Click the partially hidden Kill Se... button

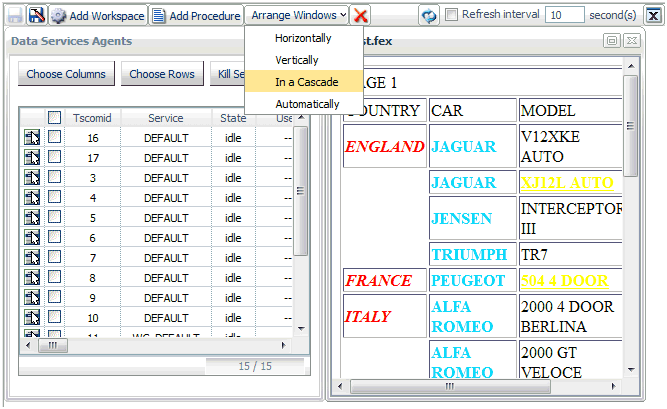coord(228,74)
